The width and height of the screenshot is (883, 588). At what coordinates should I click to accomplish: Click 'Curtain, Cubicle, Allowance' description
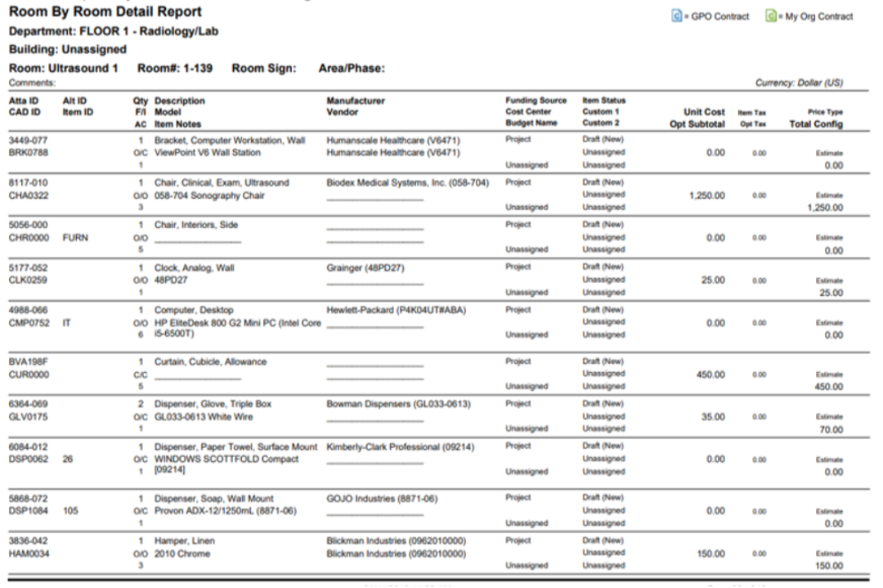pyautogui.click(x=211, y=361)
